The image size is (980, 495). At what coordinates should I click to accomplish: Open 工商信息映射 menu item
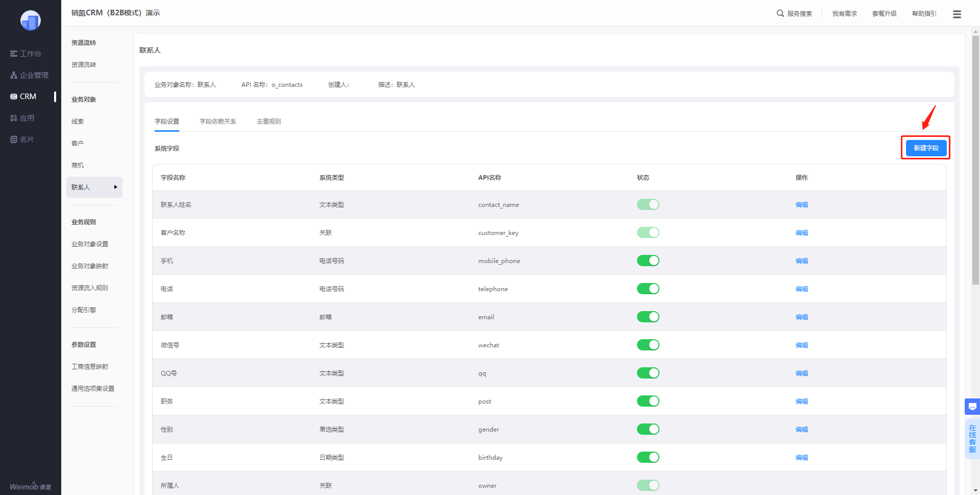[90, 367]
